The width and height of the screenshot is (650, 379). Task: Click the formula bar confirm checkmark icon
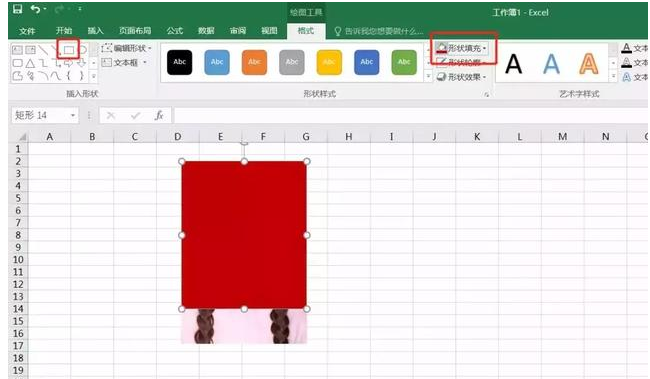[135, 115]
